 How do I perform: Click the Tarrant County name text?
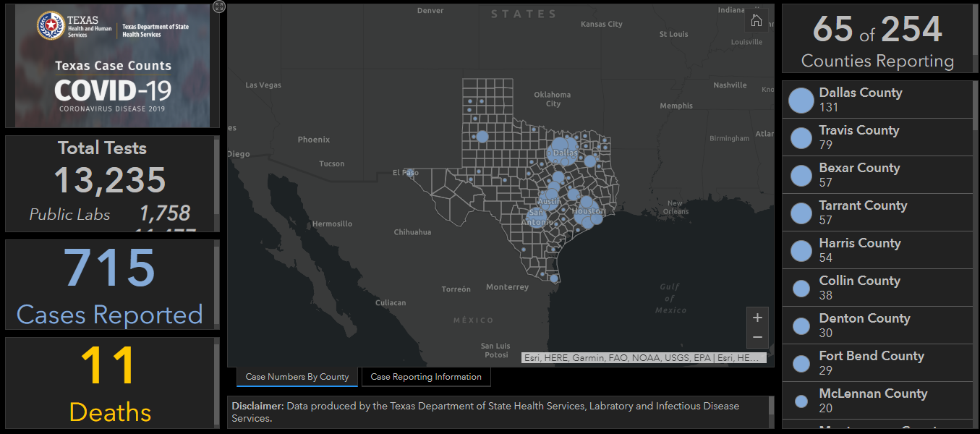click(x=863, y=205)
